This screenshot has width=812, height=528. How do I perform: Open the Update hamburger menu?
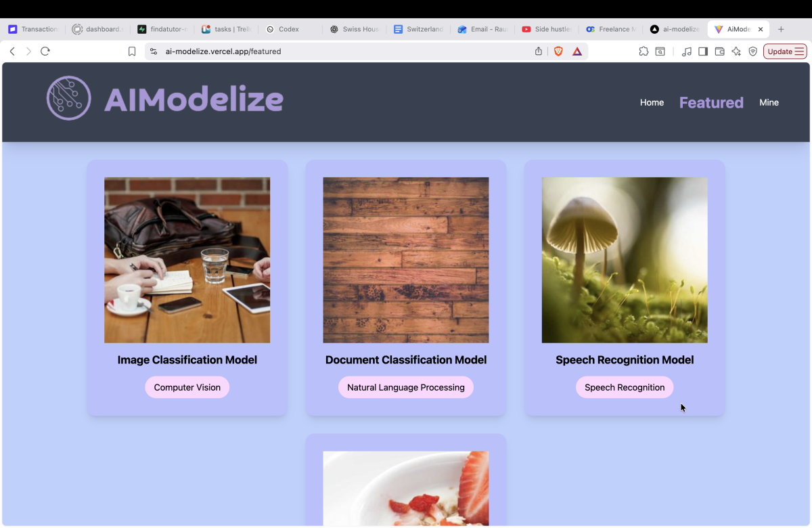pyautogui.click(x=785, y=51)
